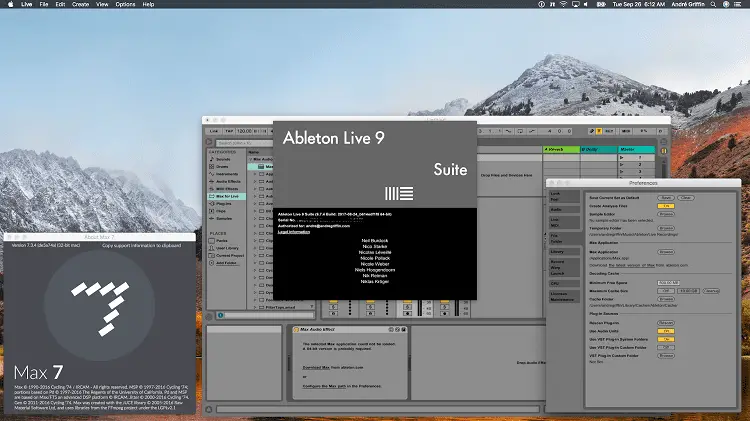Open User Library under Places
The height and width of the screenshot is (421, 750).
click(x=227, y=248)
